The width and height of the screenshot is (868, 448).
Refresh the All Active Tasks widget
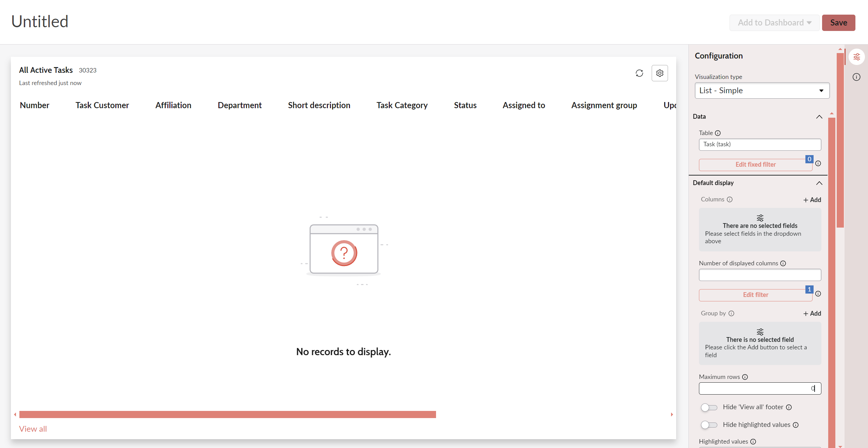tap(639, 73)
